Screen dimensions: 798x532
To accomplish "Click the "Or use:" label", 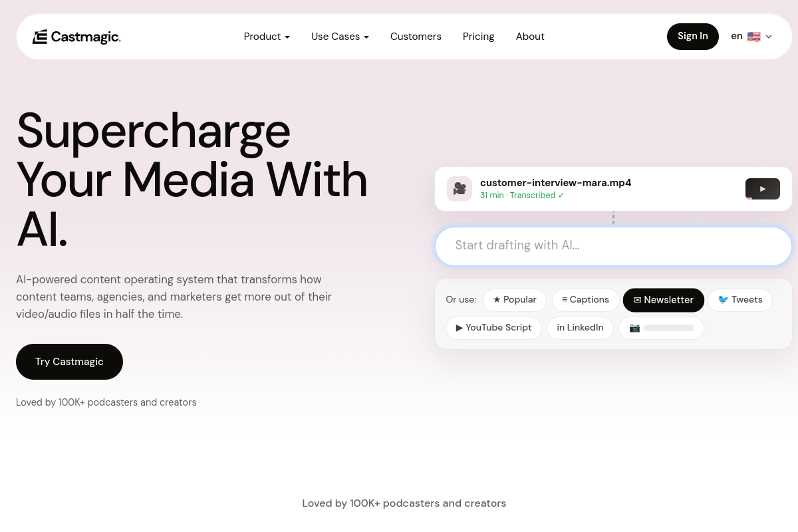I will coord(461,300).
